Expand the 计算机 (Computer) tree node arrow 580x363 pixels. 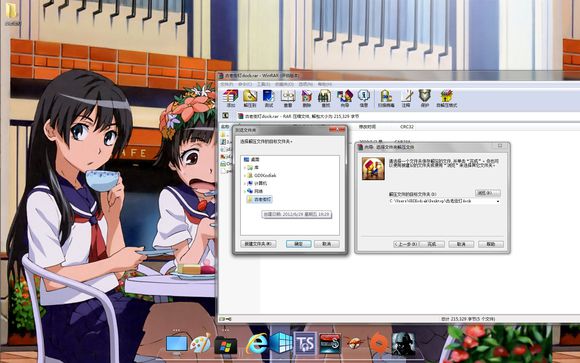pyautogui.click(x=245, y=184)
